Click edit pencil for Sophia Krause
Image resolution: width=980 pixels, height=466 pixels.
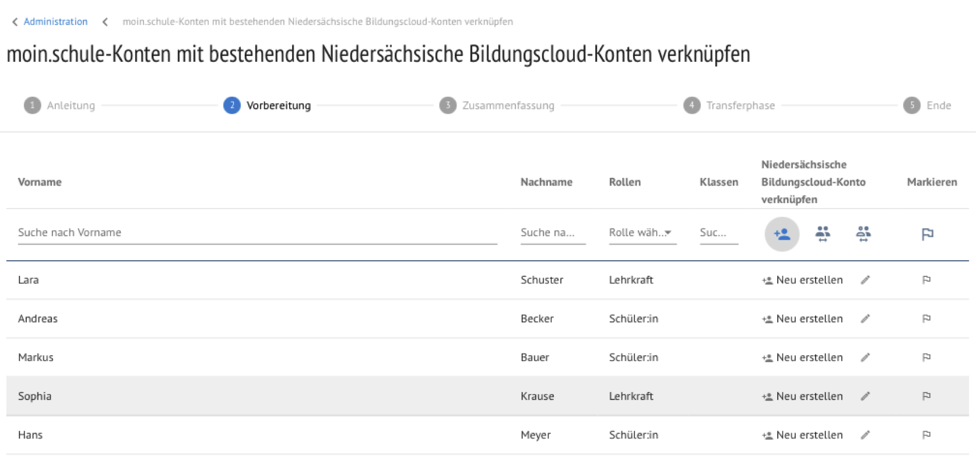pos(865,396)
